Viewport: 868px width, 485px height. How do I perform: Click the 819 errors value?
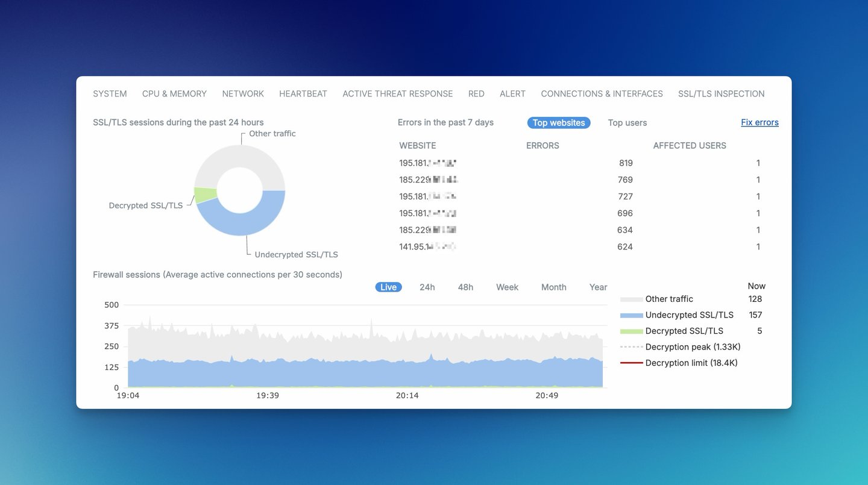click(626, 163)
